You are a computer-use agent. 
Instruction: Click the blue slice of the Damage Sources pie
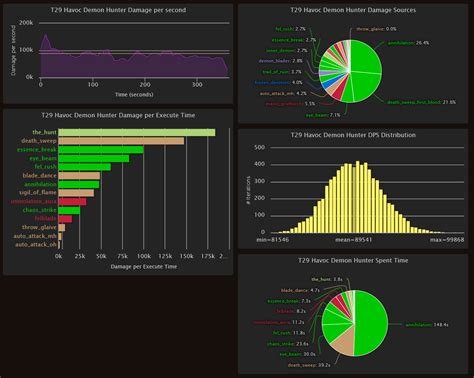coord(329,83)
